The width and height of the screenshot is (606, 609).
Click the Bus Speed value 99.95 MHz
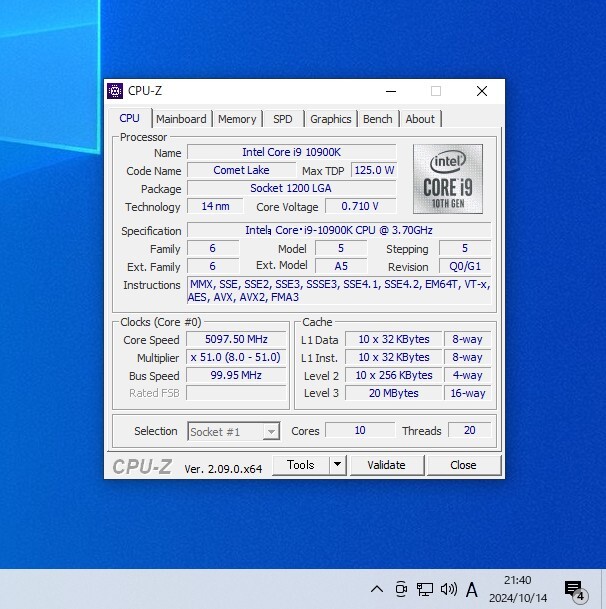[x=236, y=376]
